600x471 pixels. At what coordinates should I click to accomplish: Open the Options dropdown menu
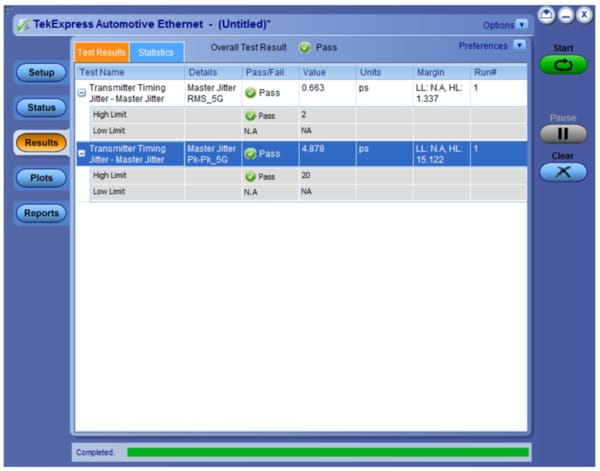[522, 25]
